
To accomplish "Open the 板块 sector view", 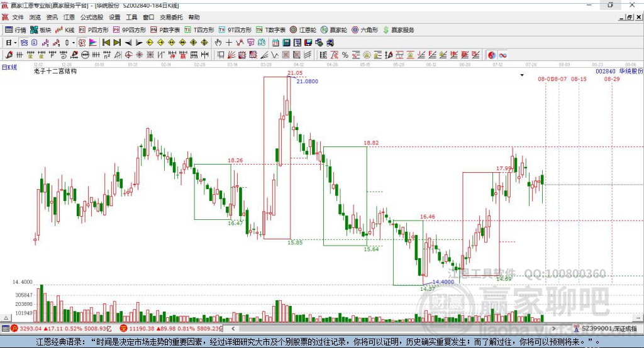I will [x=41, y=30].
